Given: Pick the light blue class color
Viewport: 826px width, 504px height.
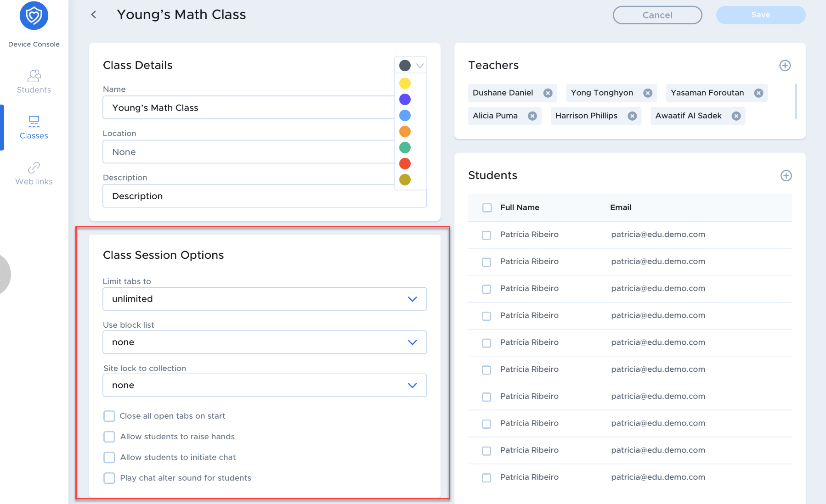Looking at the screenshot, I should tap(405, 115).
